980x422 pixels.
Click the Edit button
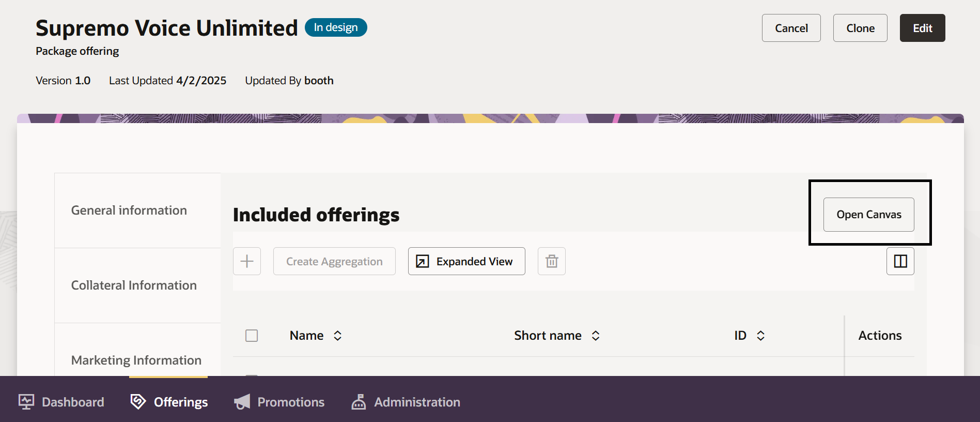pos(922,28)
